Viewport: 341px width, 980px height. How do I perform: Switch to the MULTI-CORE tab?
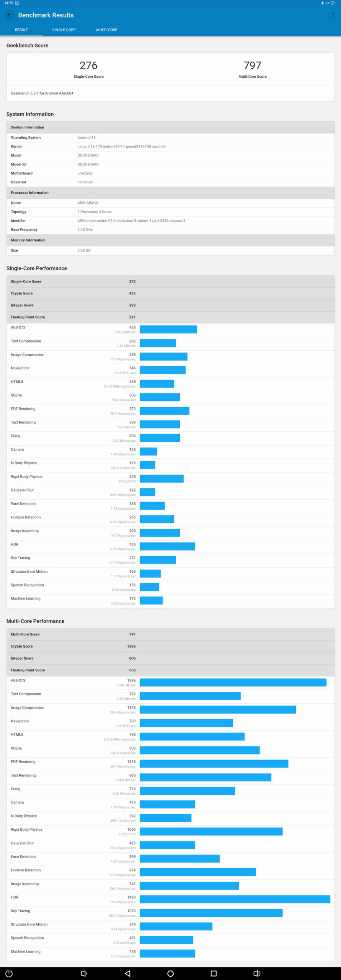[x=107, y=30]
